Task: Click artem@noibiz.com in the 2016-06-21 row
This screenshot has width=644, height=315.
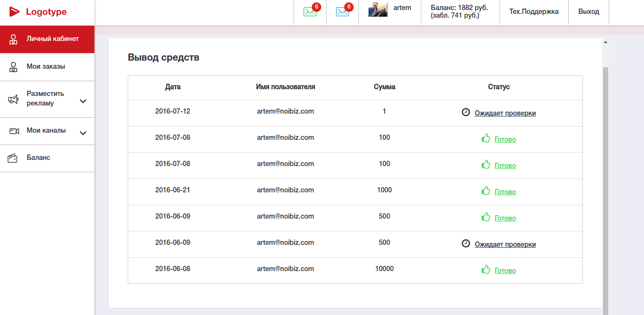Action: point(286,190)
